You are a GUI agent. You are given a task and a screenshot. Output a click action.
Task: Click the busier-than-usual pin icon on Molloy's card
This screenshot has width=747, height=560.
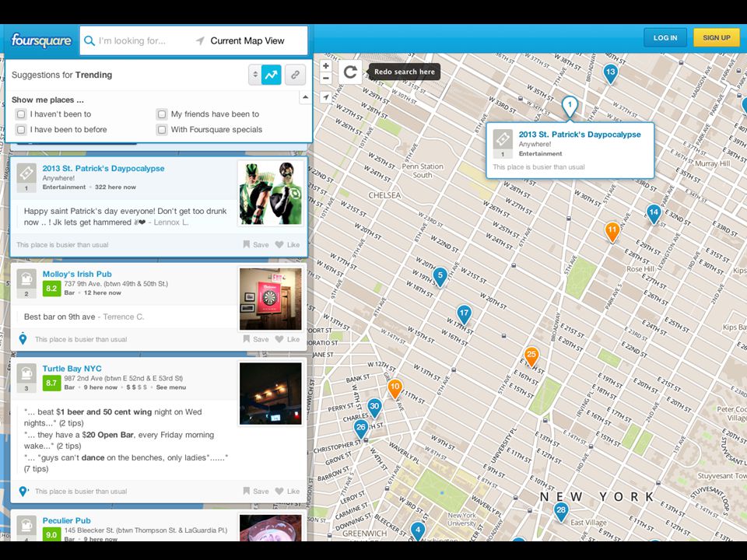click(23, 339)
